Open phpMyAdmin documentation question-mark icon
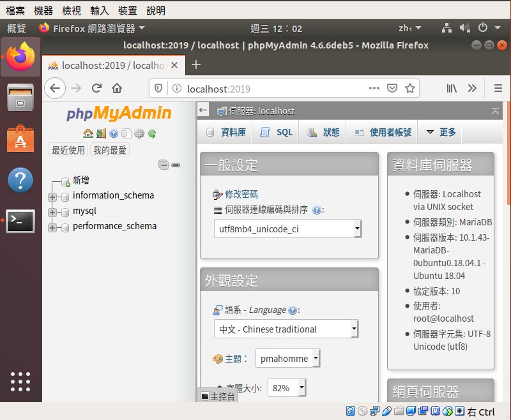The height and width of the screenshot is (420, 511). tap(114, 133)
